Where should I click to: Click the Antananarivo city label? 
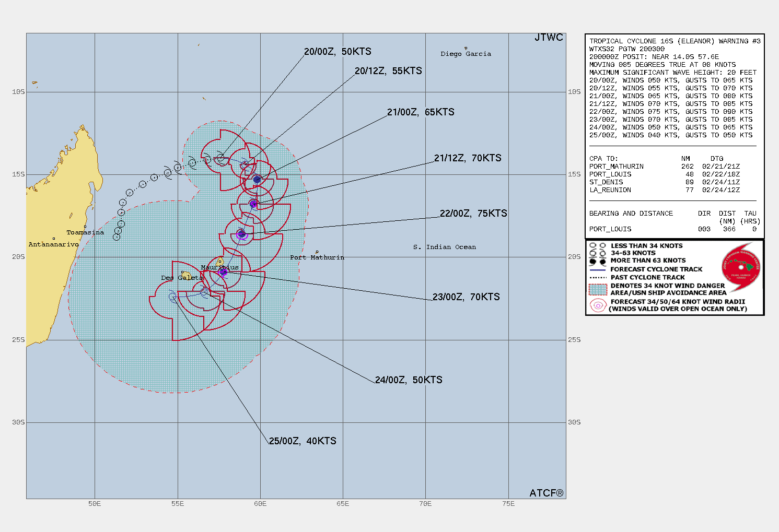click(x=53, y=244)
